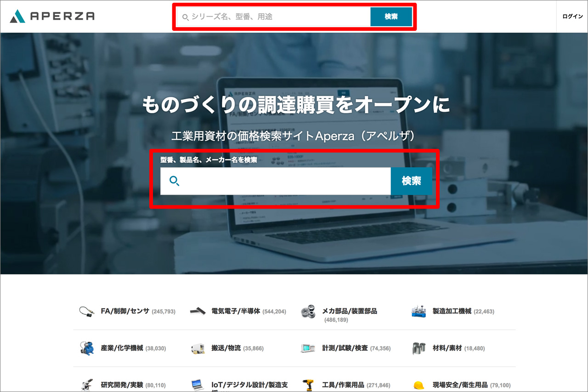Image resolution: width=588 pixels, height=392 pixels.
Task: Open the 電気電子/半導体 category
Action: pos(236,311)
